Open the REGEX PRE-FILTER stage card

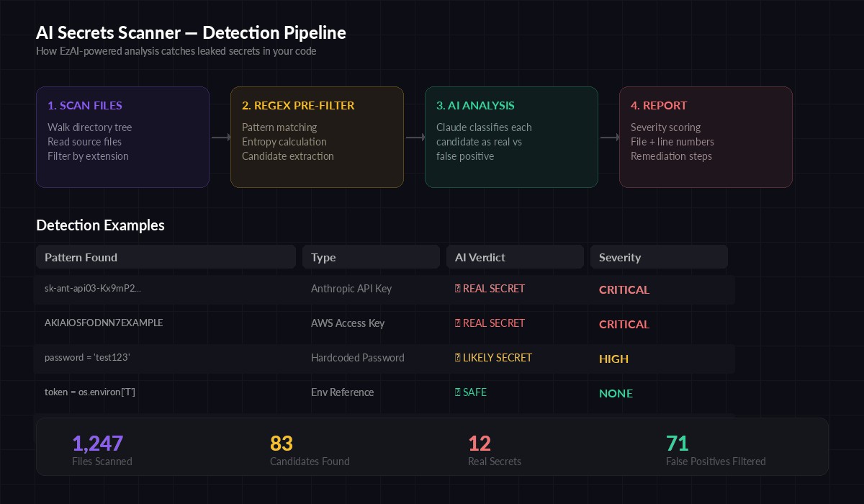[317, 137]
